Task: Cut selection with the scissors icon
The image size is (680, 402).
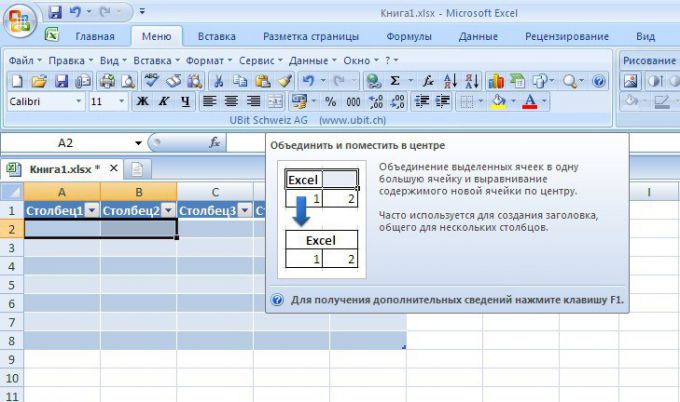Action: [219, 81]
